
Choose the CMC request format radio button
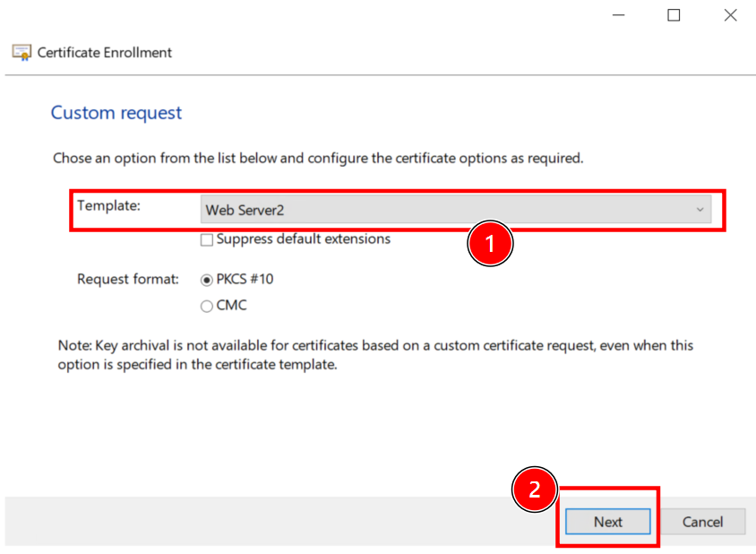(x=207, y=306)
